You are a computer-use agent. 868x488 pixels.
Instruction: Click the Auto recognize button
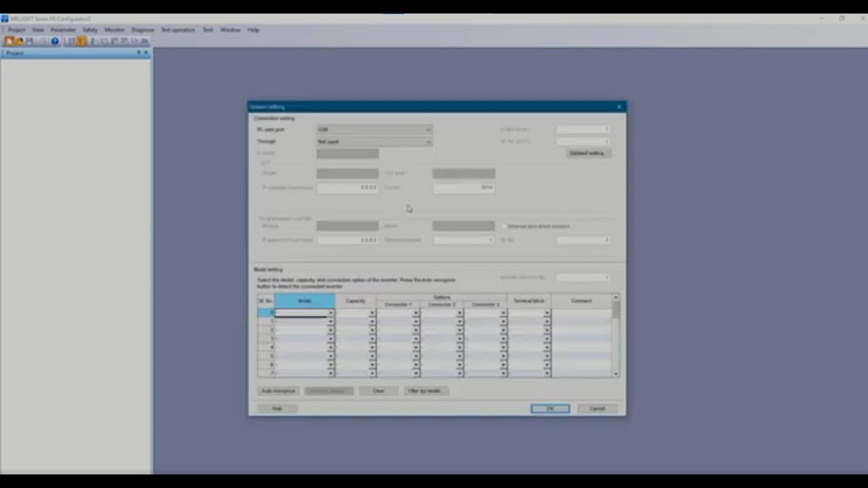point(278,391)
